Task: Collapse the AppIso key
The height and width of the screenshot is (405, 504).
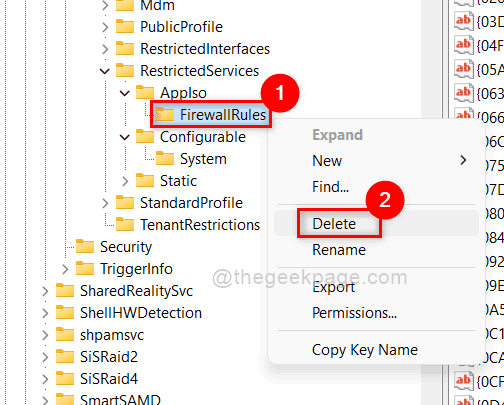Action: (x=125, y=93)
